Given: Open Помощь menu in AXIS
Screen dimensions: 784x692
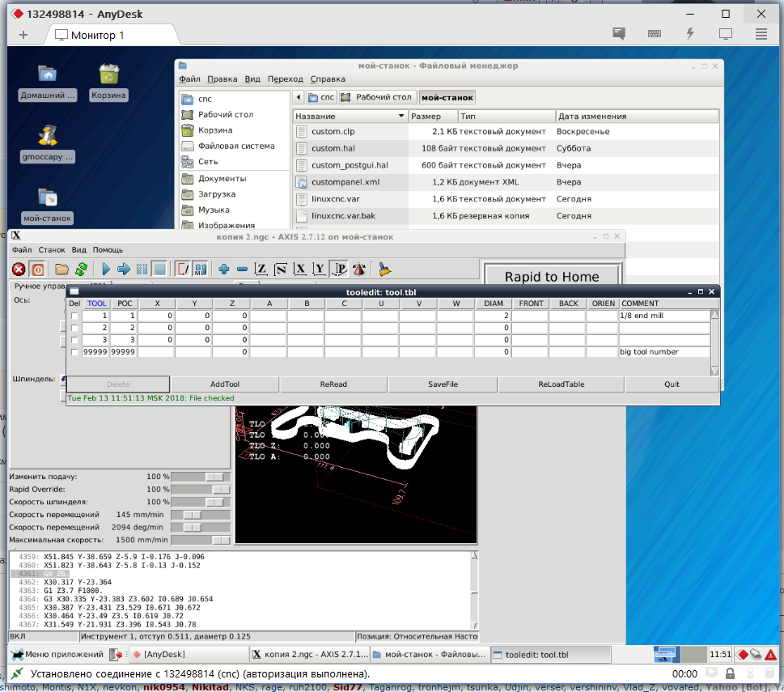Looking at the screenshot, I should 108,249.
